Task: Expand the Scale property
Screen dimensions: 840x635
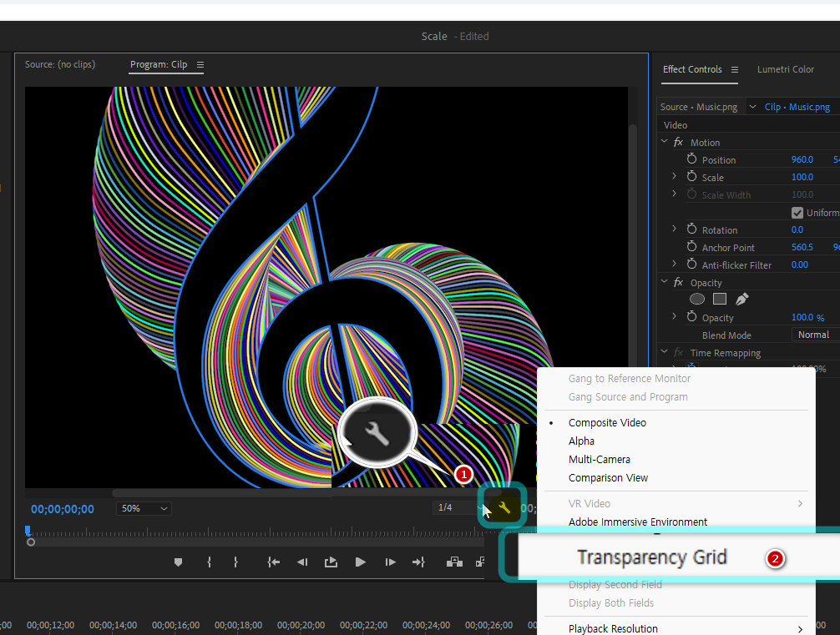Action: click(x=675, y=177)
